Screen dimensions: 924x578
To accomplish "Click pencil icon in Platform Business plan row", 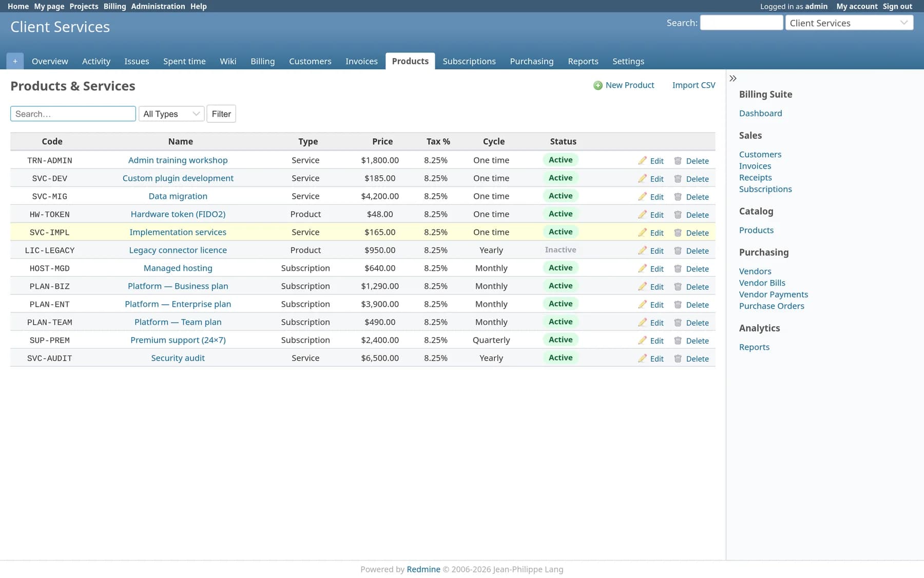I will tap(642, 286).
